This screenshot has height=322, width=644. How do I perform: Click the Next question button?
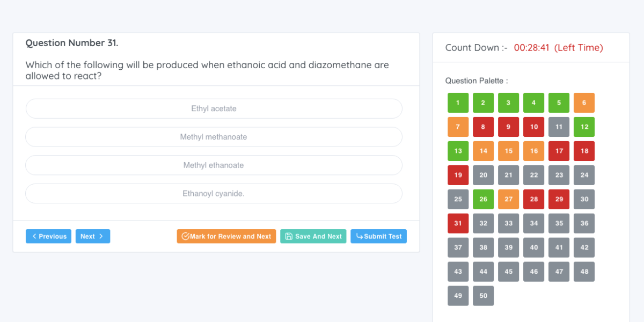[x=92, y=236]
